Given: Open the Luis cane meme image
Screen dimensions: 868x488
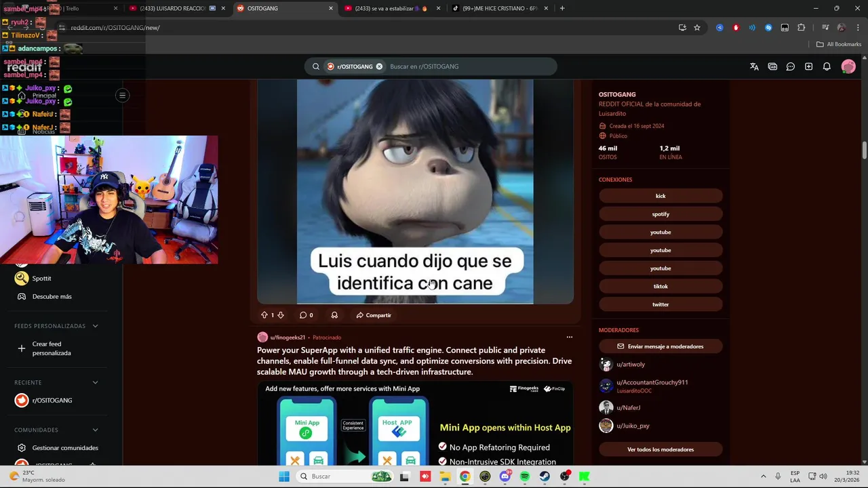Looking at the screenshot, I should 415,192.
